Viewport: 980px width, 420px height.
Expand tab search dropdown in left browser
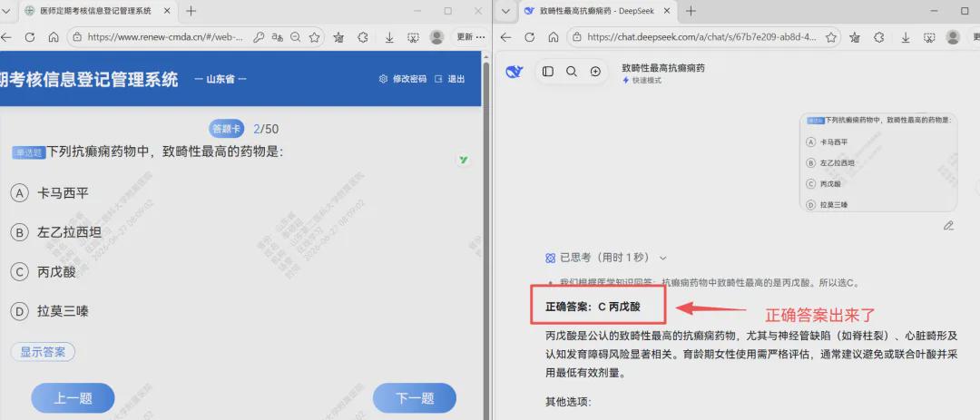(x=6, y=11)
